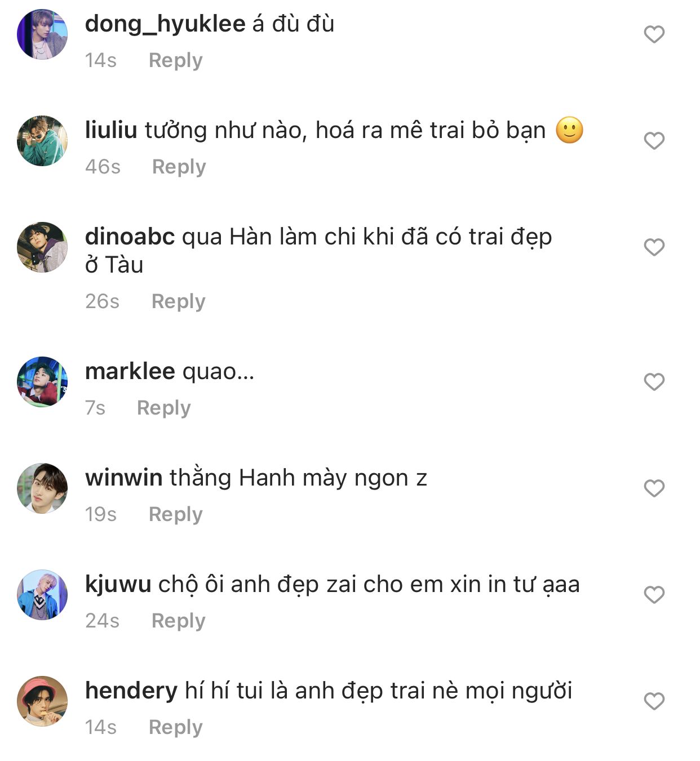Go to kjuwu's profile via username
The width and height of the screenshot is (700, 761).
pos(118,584)
